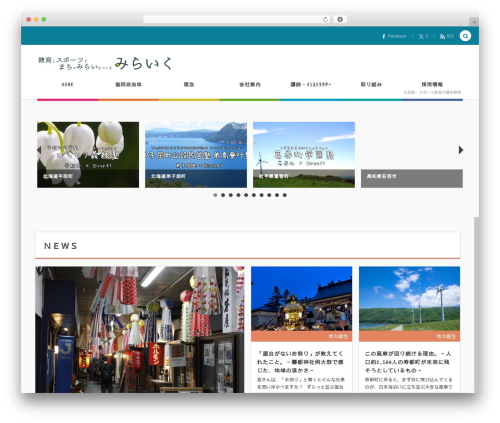Select the first carousel pagination dot

point(215,195)
